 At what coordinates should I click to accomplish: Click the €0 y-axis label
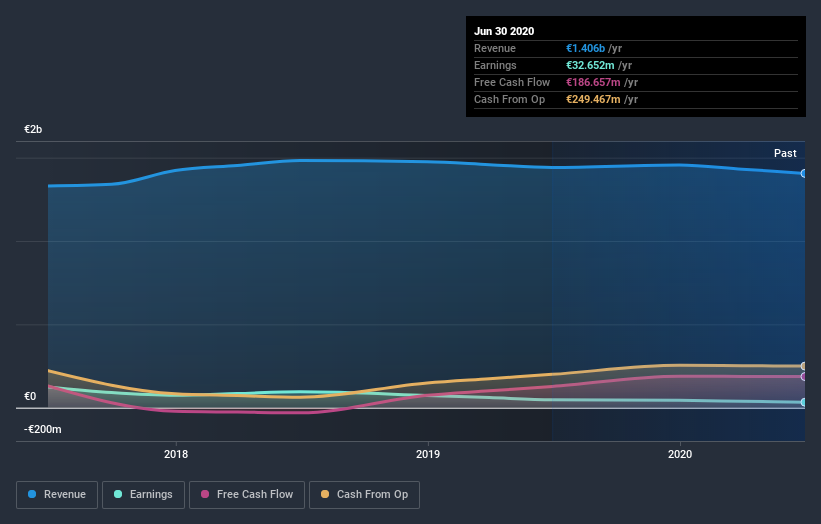tap(30, 396)
